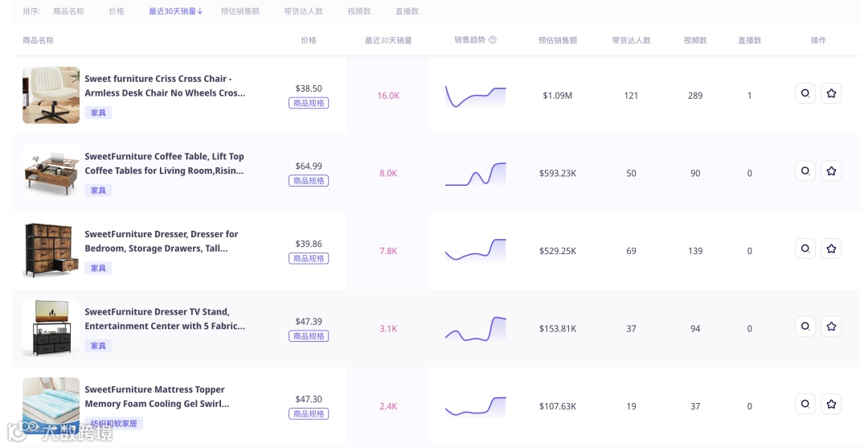The width and height of the screenshot is (868, 448).
Task: Sort by 直播数 in sort bar
Action: pyautogui.click(x=407, y=11)
